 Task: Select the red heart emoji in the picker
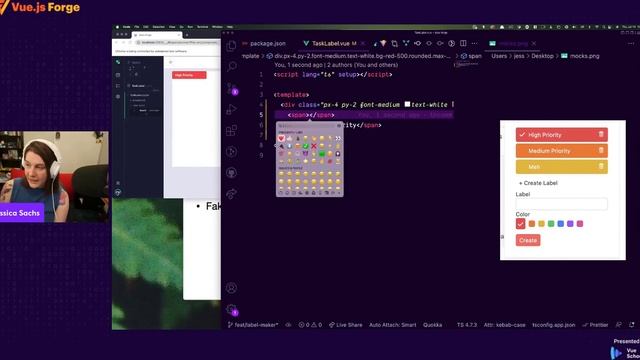281,138
